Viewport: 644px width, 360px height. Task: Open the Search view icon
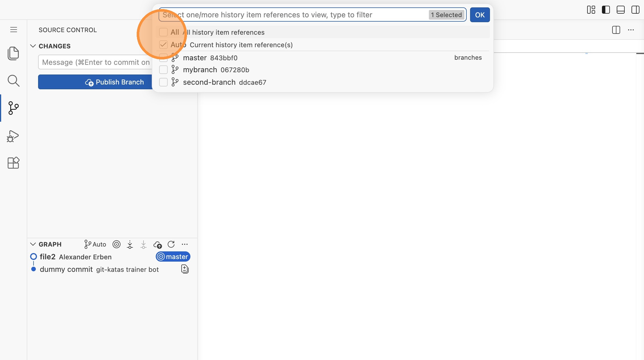click(x=13, y=81)
